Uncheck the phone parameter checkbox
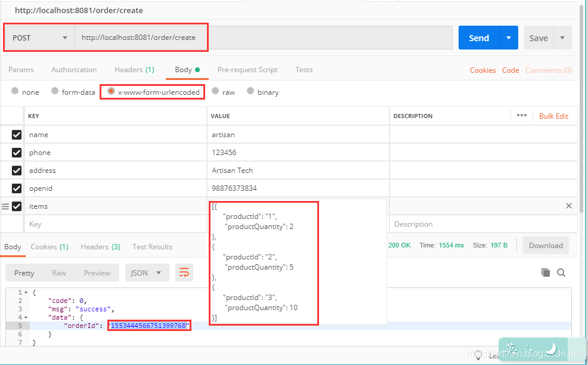The image size is (588, 365). (x=17, y=153)
